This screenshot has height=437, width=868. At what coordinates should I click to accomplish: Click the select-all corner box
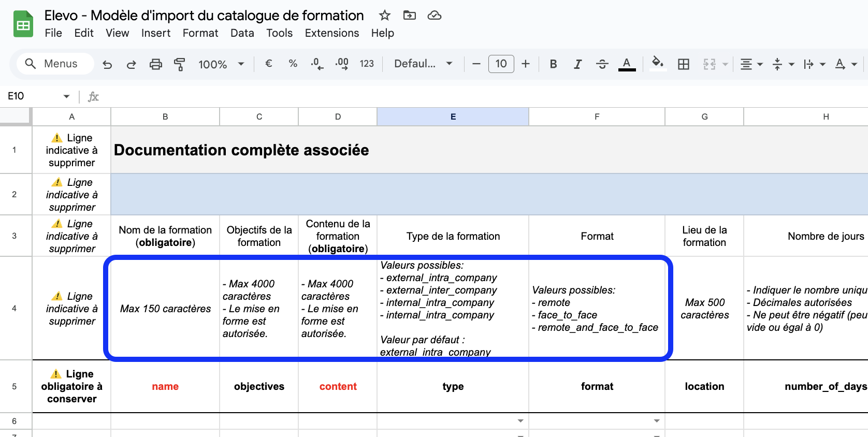coord(15,116)
